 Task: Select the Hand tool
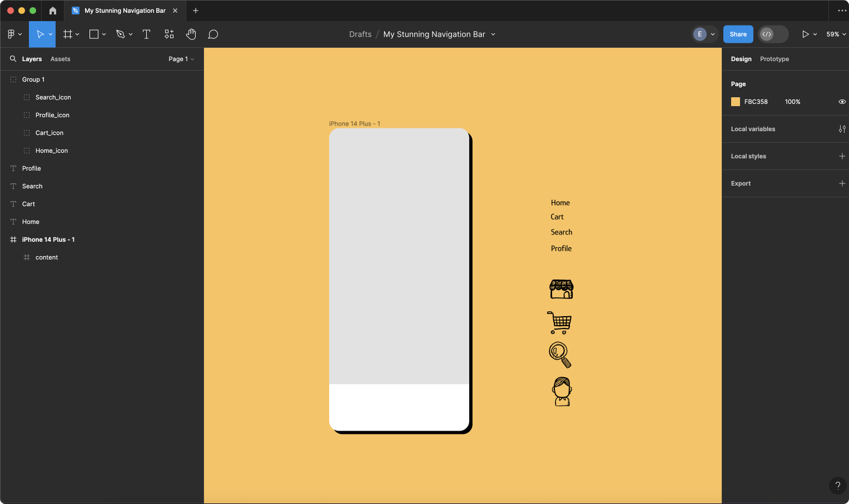(x=191, y=34)
